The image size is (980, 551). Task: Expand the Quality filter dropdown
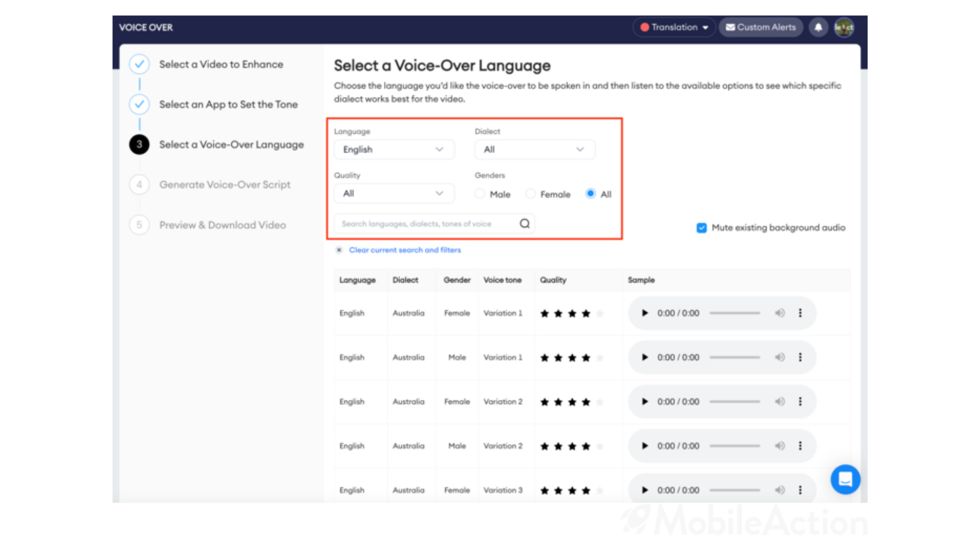pyautogui.click(x=394, y=193)
